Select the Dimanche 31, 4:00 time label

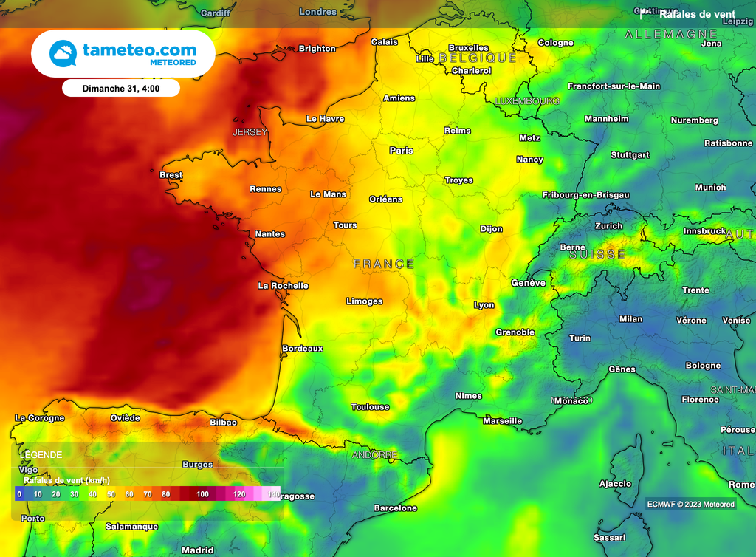point(121,88)
